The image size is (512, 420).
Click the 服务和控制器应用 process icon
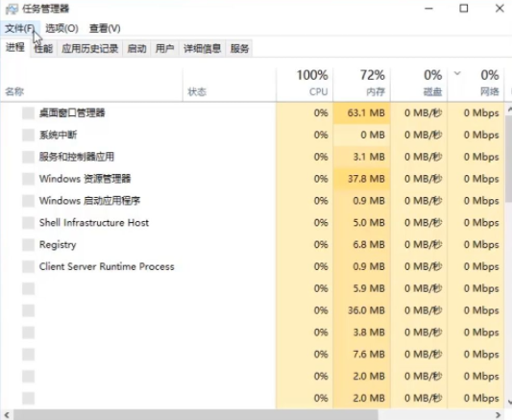point(29,157)
